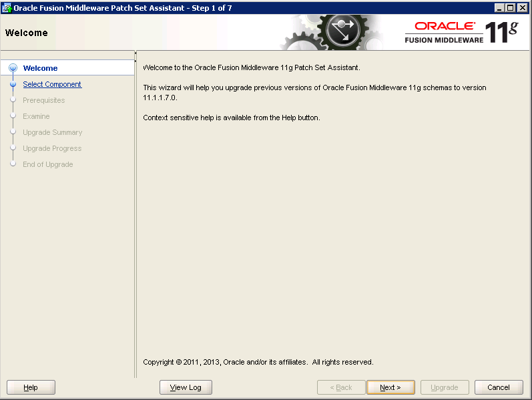
Task: Open the Help dialog
Action: 31,387
